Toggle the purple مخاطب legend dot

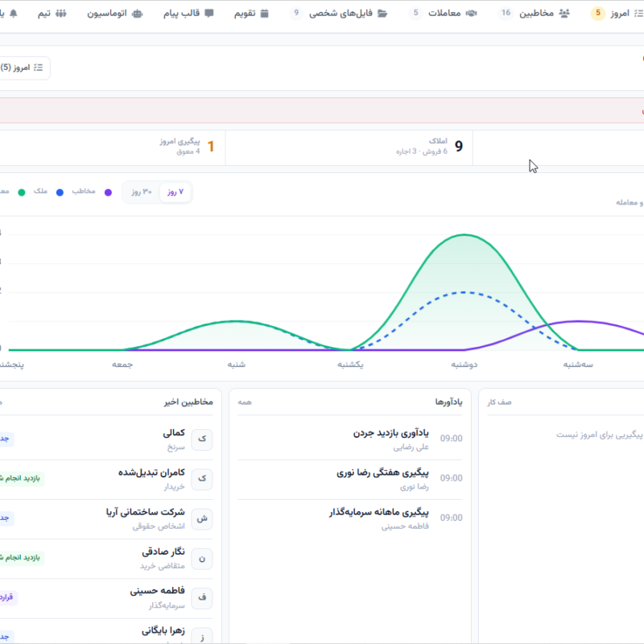(x=108, y=192)
